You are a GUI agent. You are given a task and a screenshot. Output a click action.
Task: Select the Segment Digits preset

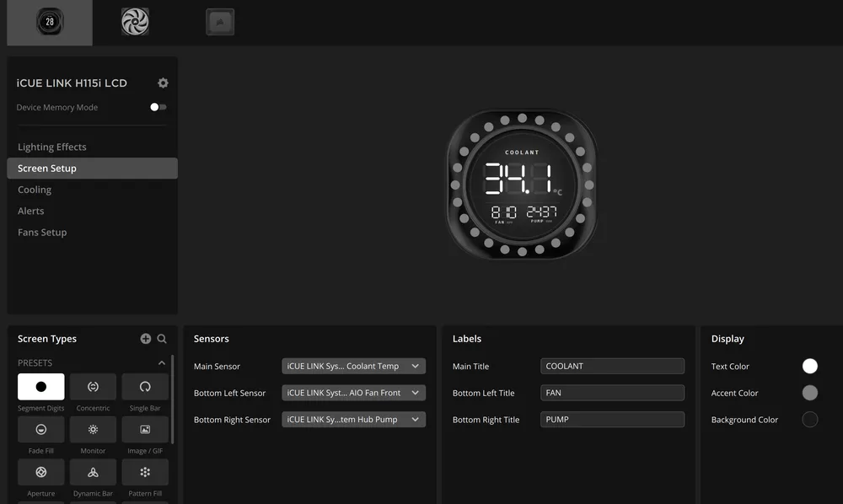click(x=40, y=387)
